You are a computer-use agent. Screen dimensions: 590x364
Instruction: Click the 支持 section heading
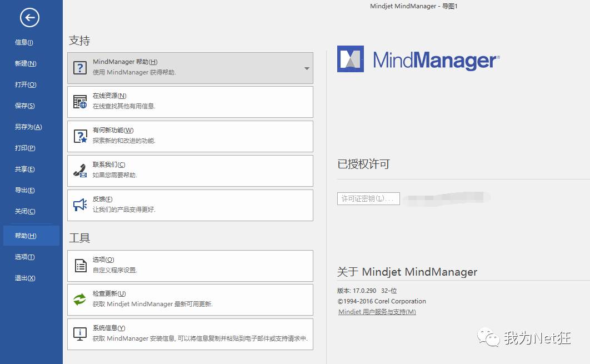coord(79,41)
